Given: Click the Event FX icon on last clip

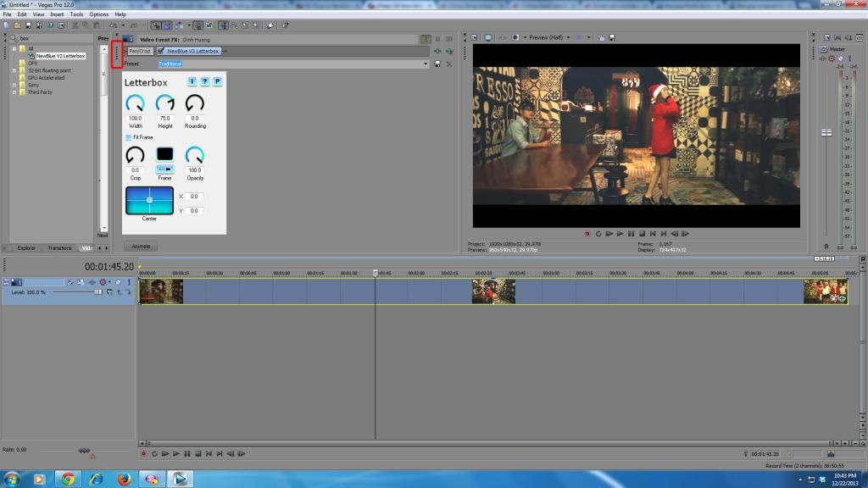Looking at the screenshot, I should pyautogui.click(x=842, y=299).
